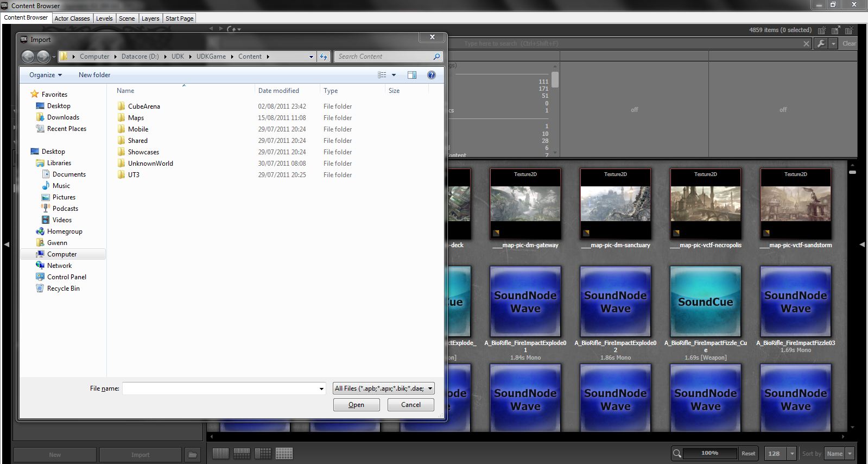Click the refresh button beside address bar
Viewport: 868px width, 464px height.
(324, 57)
